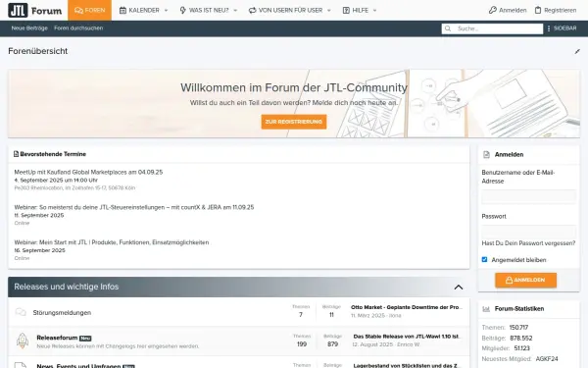The image size is (588, 368).
Task: Open Von Usern für User menu
Action: tap(290, 10)
